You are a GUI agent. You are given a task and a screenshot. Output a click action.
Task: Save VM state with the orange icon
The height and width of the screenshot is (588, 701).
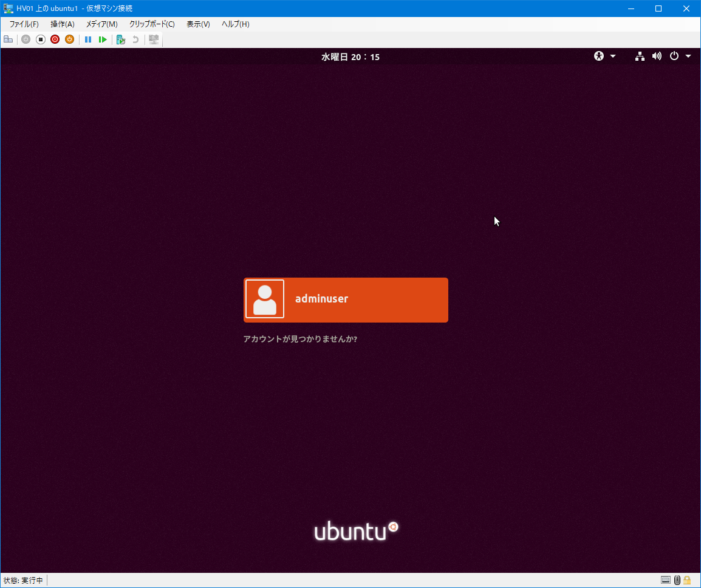pyautogui.click(x=69, y=39)
